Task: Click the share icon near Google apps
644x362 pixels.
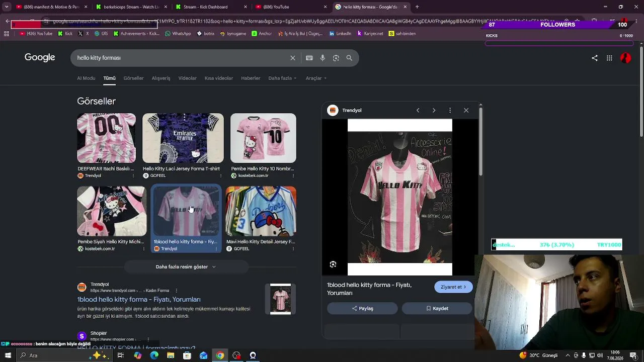Action: (595, 58)
